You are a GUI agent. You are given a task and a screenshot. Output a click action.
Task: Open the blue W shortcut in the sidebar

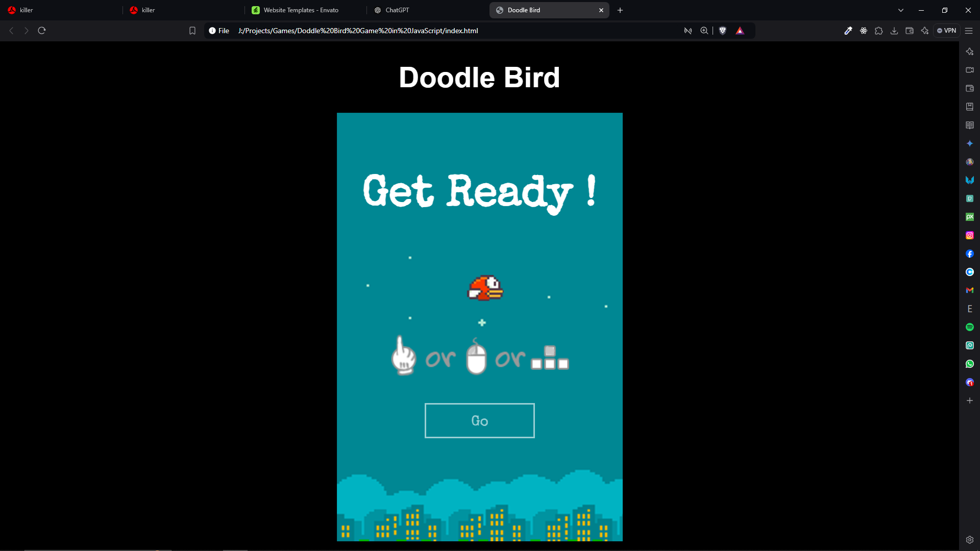970,180
